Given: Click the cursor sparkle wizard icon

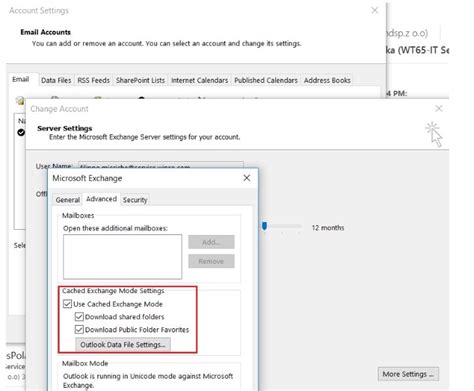Looking at the screenshot, I should click(x=434, y=134).
